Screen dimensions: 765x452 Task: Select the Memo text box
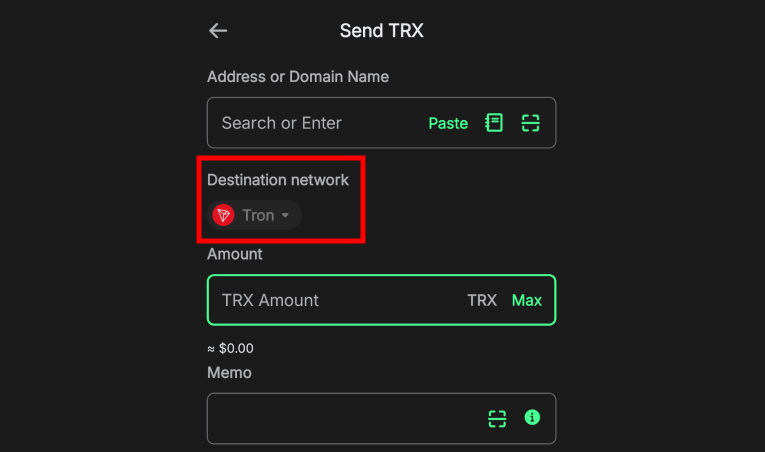340,418
